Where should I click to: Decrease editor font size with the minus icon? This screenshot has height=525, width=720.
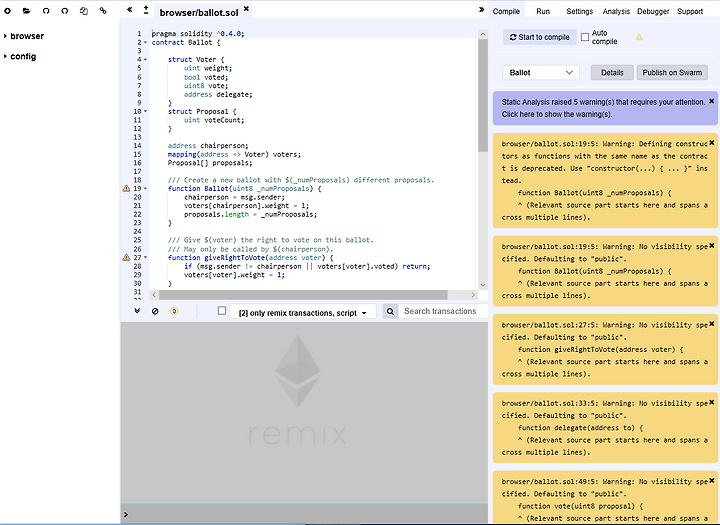[x=146, y=12]
